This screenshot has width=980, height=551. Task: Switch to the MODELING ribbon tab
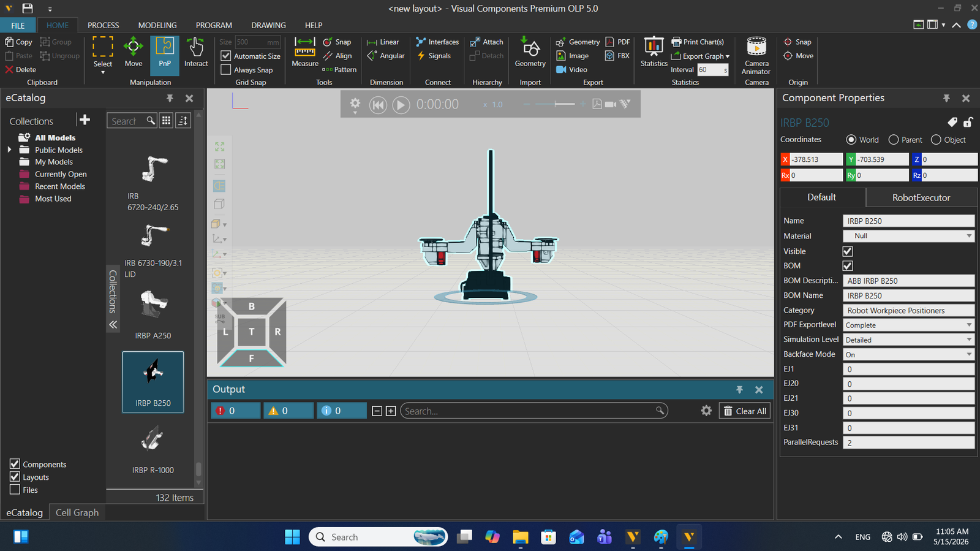157,25
